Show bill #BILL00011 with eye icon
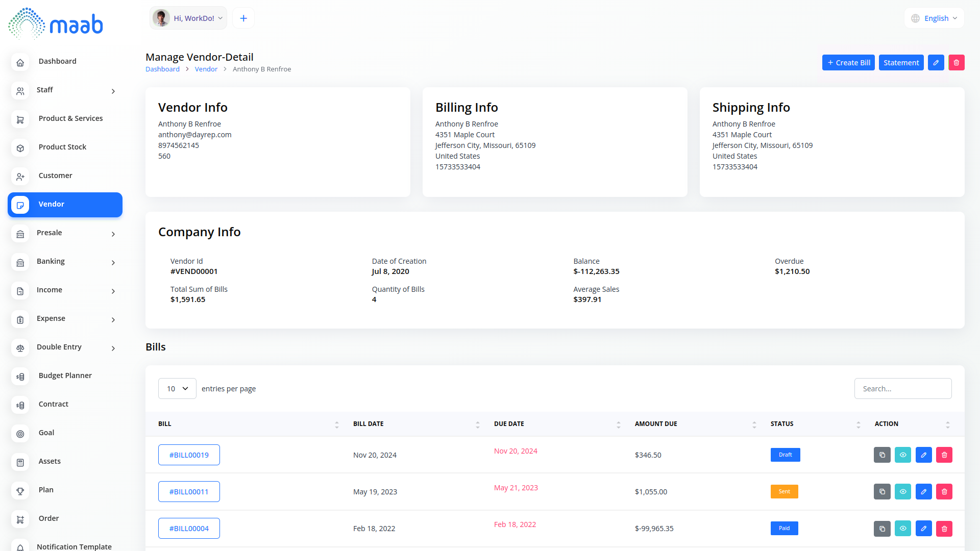Screen dimensions: 980x551 pos(902,492)
